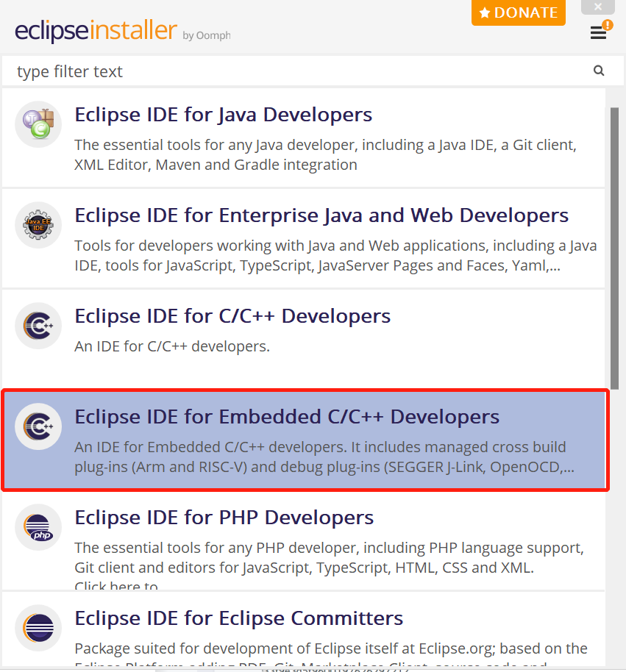Click the vertical scrollbar of package list
Image resolution: width=626 pixels, height=672 pixels.
tap(614, 250)
